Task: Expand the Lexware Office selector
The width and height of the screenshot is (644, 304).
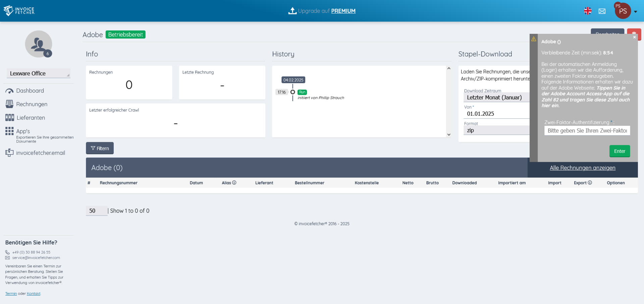Action: [38, 73]
